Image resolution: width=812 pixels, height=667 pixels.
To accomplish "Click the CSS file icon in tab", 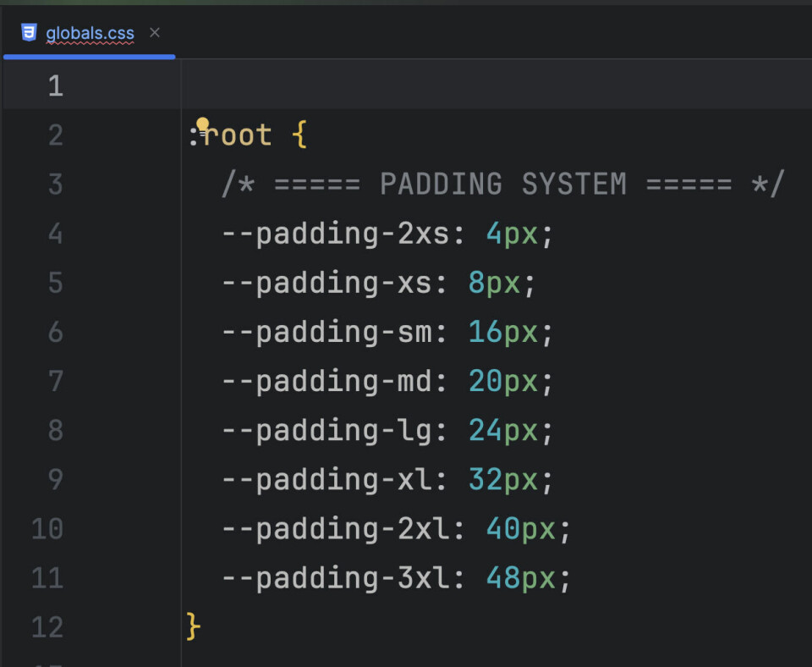I will [x=29, y=32].
